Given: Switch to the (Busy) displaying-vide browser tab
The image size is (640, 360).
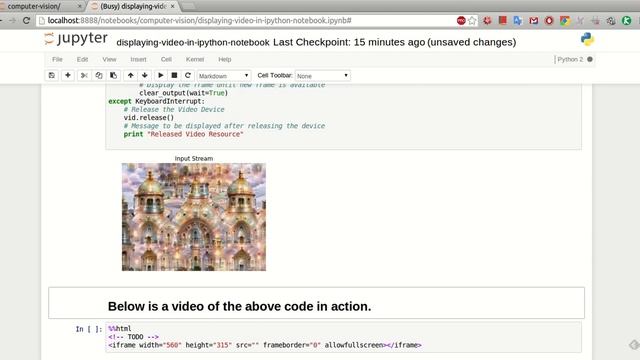Looking at the screenshot, I should click(x=133, y=6).
